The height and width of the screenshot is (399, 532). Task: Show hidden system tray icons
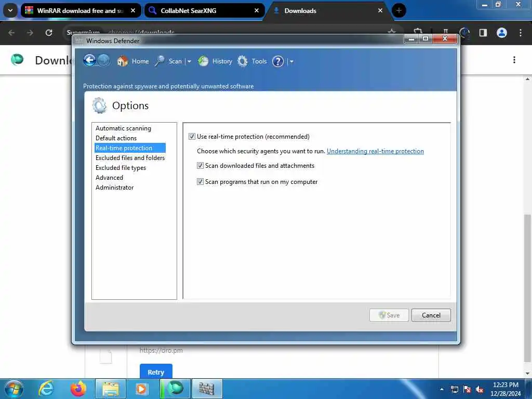442,389
